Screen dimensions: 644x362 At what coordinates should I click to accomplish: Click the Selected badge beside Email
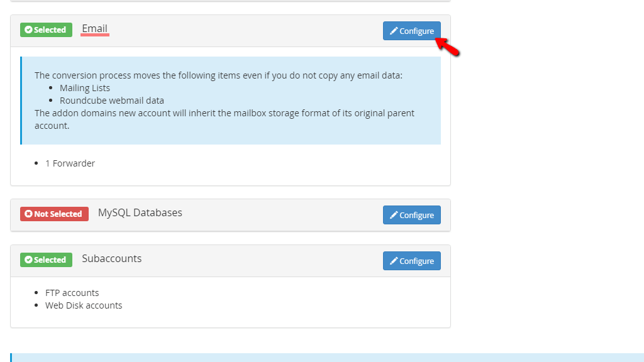pos(46,30)
